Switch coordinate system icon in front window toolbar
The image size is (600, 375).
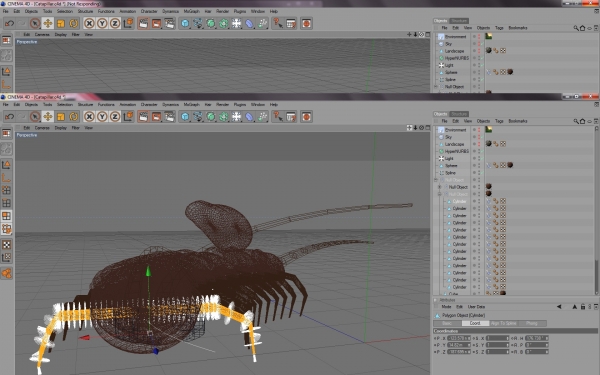coord(128,117)
